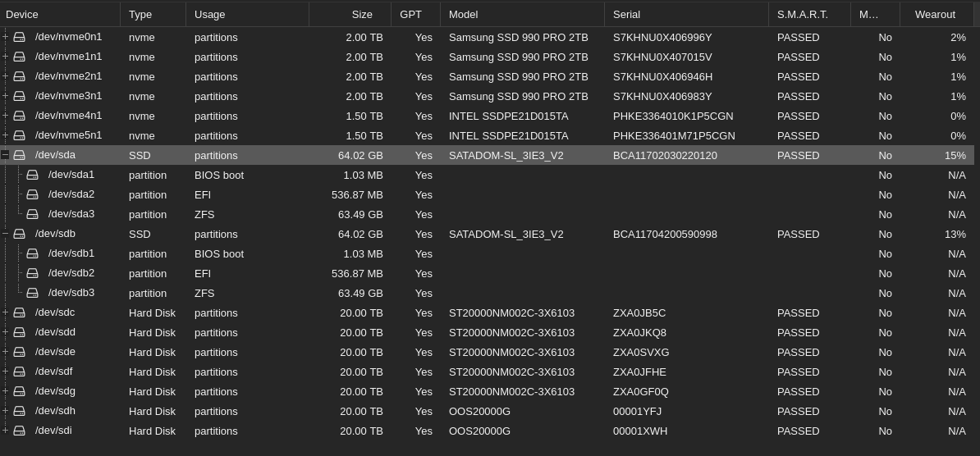Viewport: 980px width, 456px height.
Task: Click the disk icon for /dev/sdd
Action: tap(20, 332)
